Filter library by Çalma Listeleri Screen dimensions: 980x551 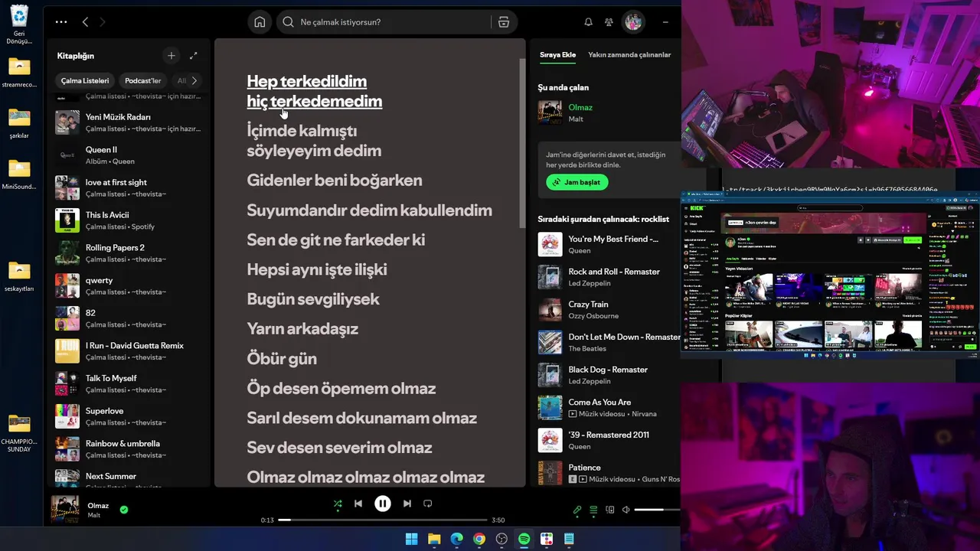coord(85,80)
